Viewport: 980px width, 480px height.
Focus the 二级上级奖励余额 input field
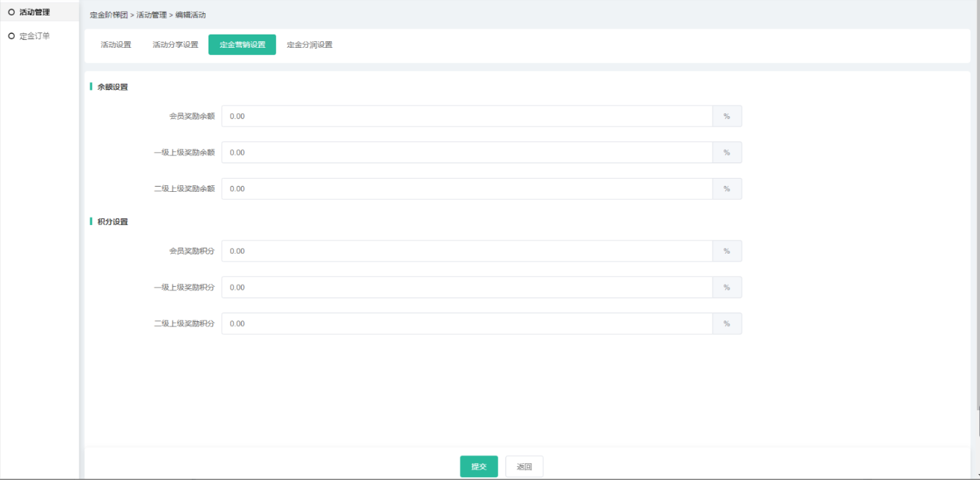(x=466, y=189)
